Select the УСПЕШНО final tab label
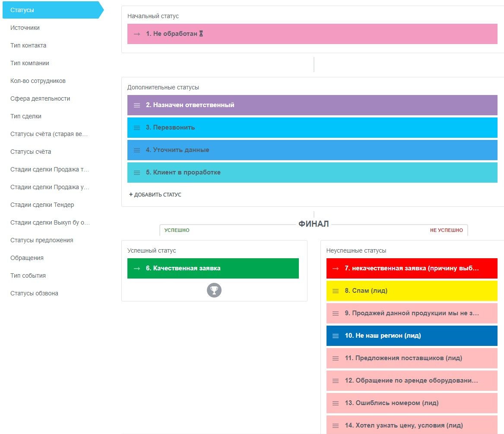Screen dimensions: 504x434 click(x=177, y=230)
